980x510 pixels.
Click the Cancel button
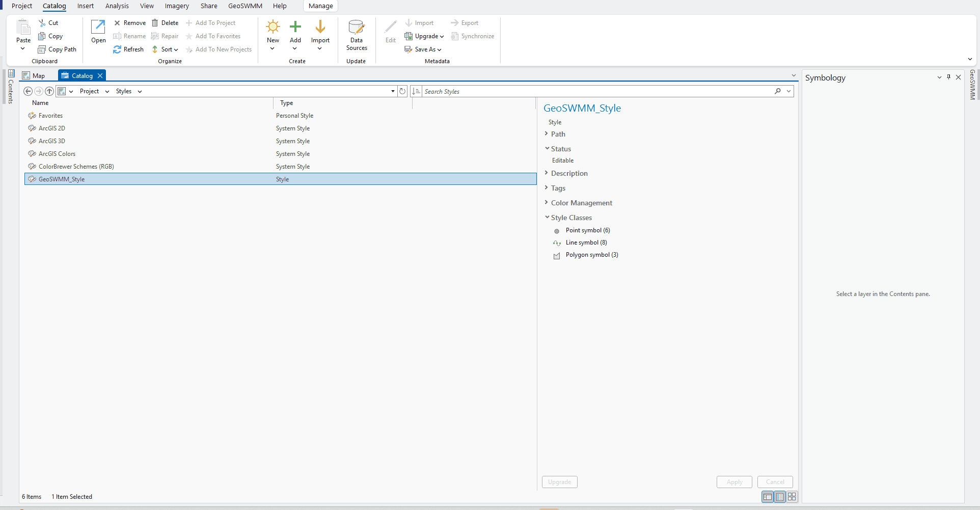[775, 481]
